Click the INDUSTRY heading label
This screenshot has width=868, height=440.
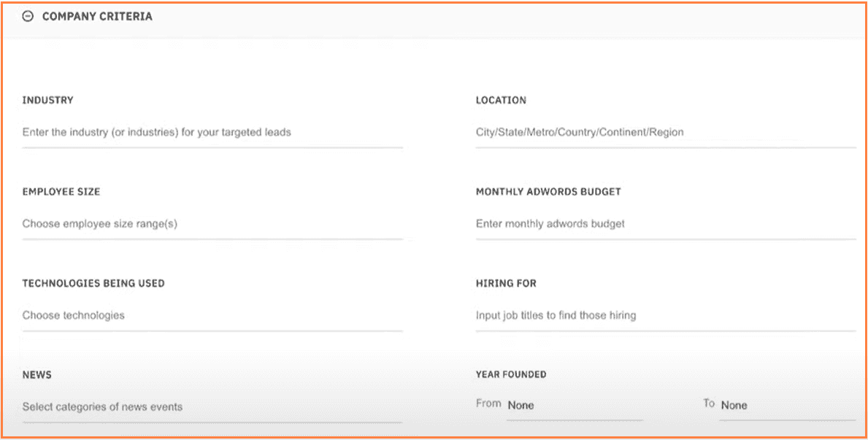point(47,101)
